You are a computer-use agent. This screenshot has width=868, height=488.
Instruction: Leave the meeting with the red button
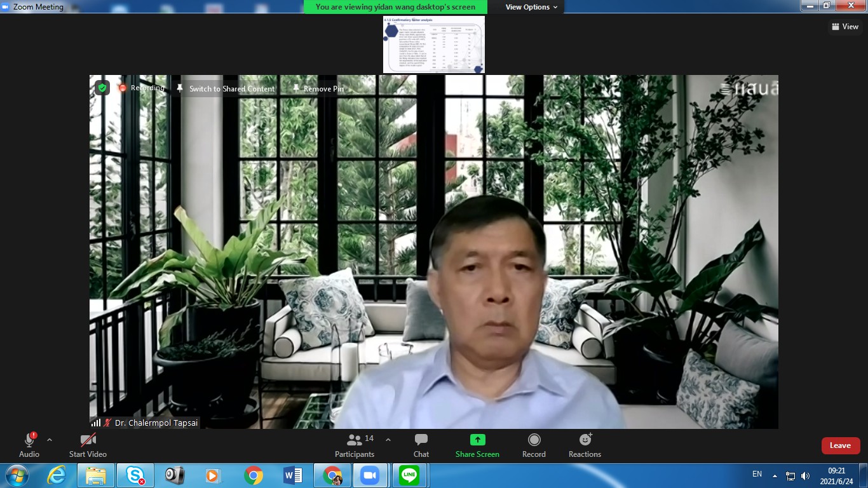click(x=840, y=445)
